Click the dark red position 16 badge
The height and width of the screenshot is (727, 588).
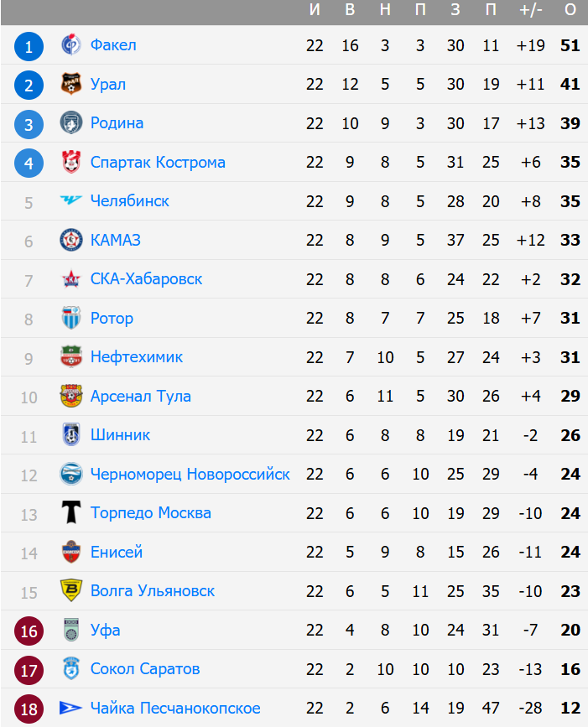coord(29,631)
